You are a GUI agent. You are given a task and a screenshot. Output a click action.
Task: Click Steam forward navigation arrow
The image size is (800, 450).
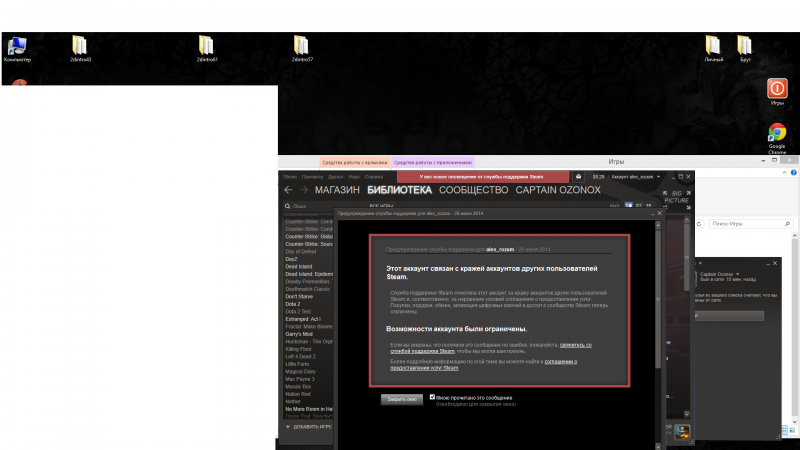(x=304, y=190)
